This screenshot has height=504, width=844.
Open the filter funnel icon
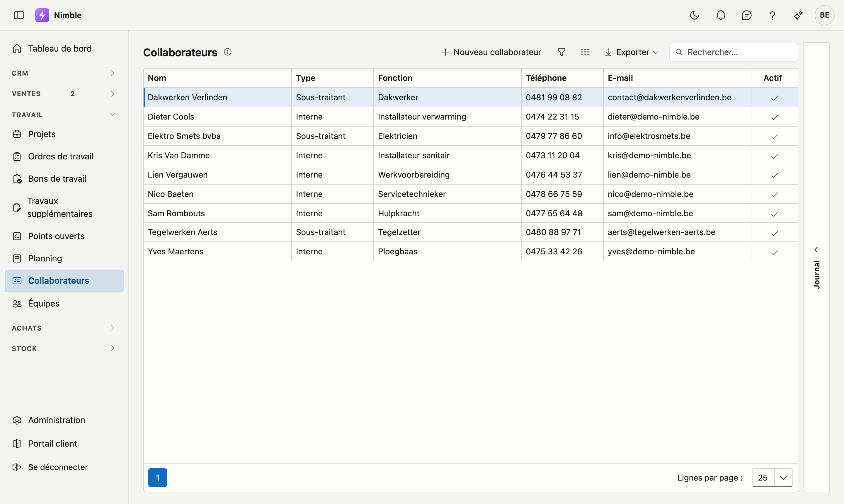point(561,52)
